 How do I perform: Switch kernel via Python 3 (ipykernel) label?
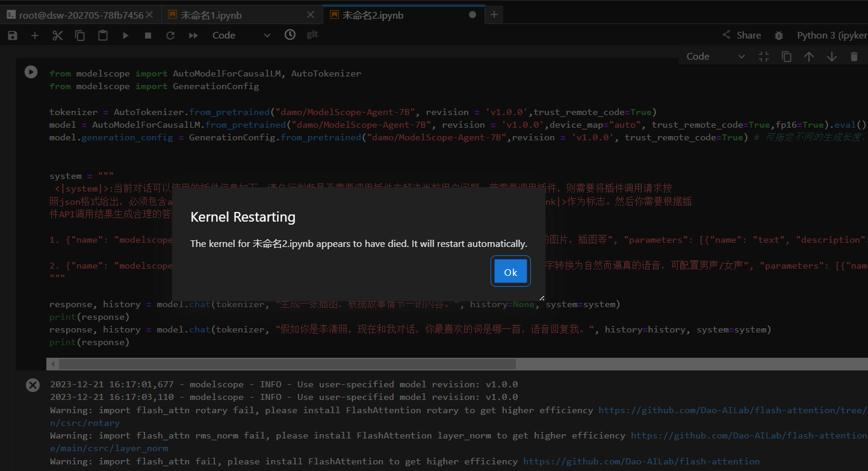tap(832, 36)
